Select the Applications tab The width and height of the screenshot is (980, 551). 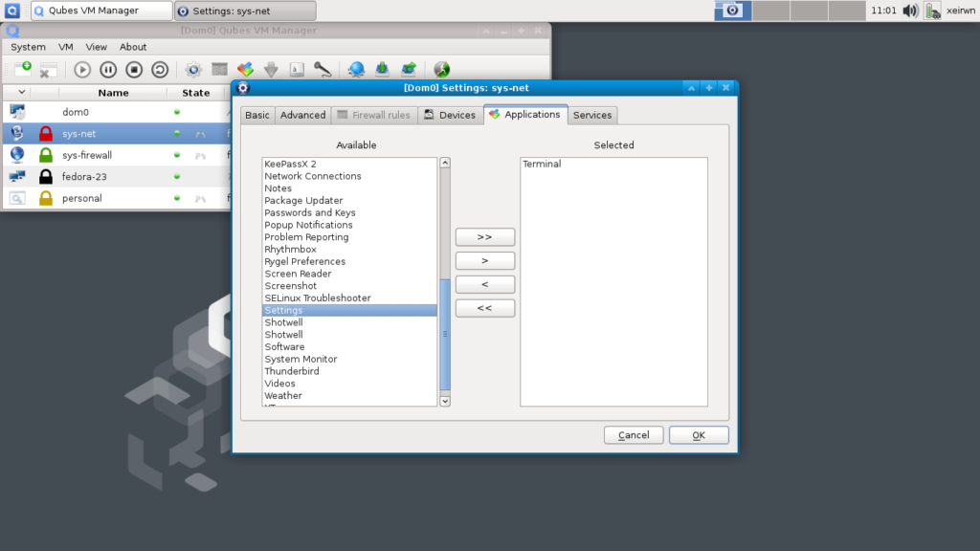tap(525, 115)
